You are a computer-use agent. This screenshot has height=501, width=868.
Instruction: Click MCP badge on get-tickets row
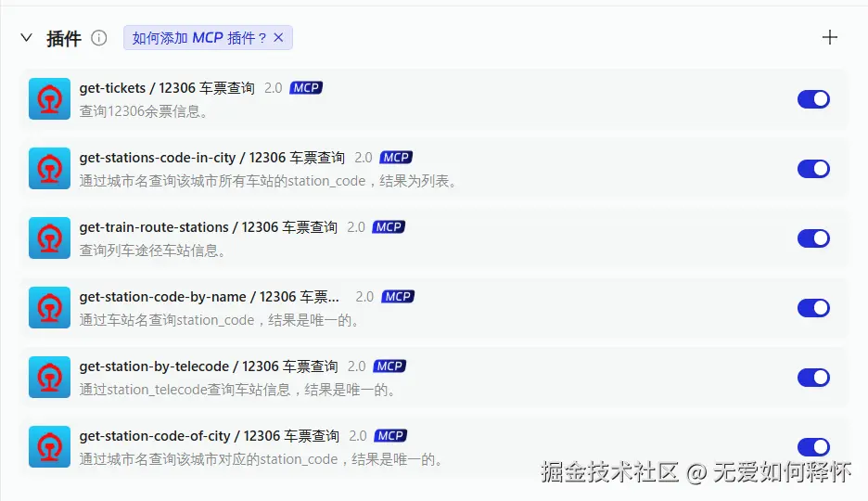(x=306, y=88)
